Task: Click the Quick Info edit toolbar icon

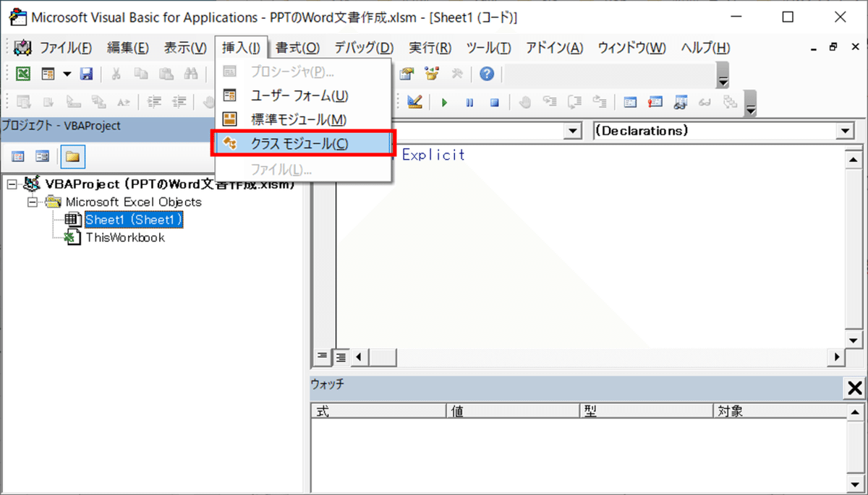Action: (x=74, y=102)
